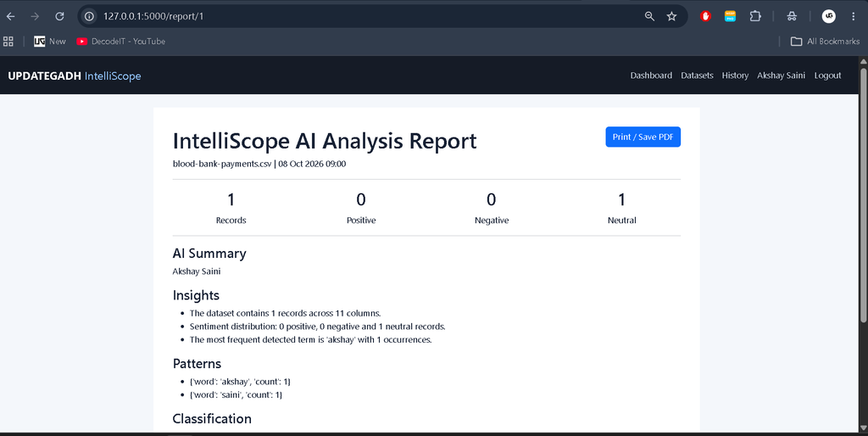Click the IntelliScope AI Analysis Report heading
The width and height of the screenshot is (868, 436).
(x=325, y=141)
